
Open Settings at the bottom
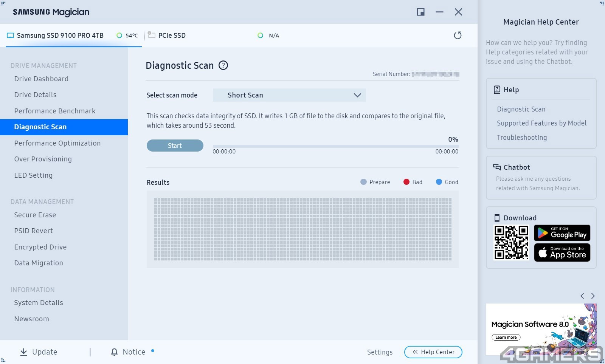coord(380,352)
